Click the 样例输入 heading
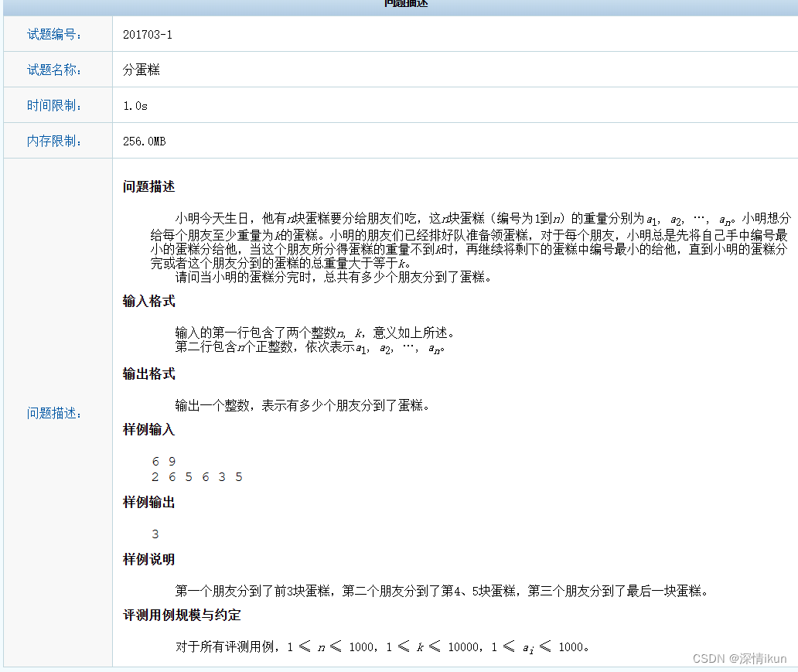The height and width of the screenshot is (672, 798). point(148,430)
